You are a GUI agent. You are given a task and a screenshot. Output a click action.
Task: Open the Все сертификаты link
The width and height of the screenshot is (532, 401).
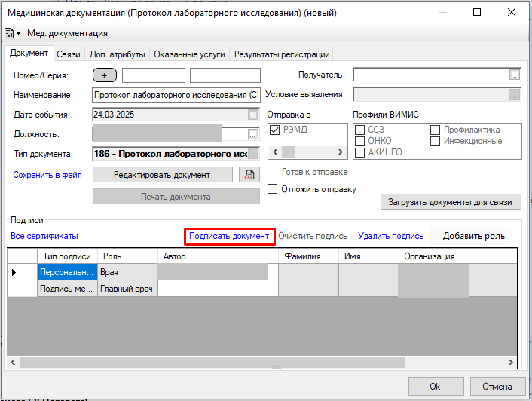44,236
